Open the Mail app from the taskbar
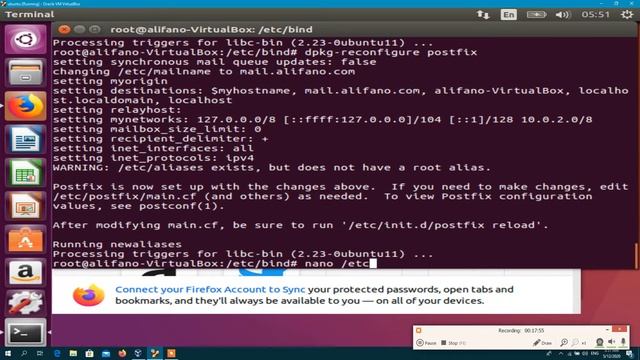 click(106, 353)
